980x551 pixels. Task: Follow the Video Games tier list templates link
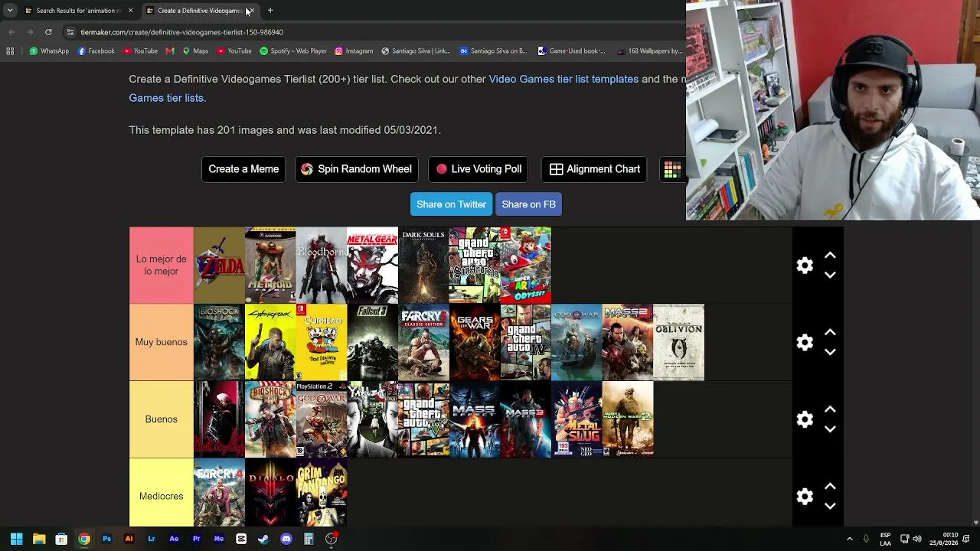563,79
